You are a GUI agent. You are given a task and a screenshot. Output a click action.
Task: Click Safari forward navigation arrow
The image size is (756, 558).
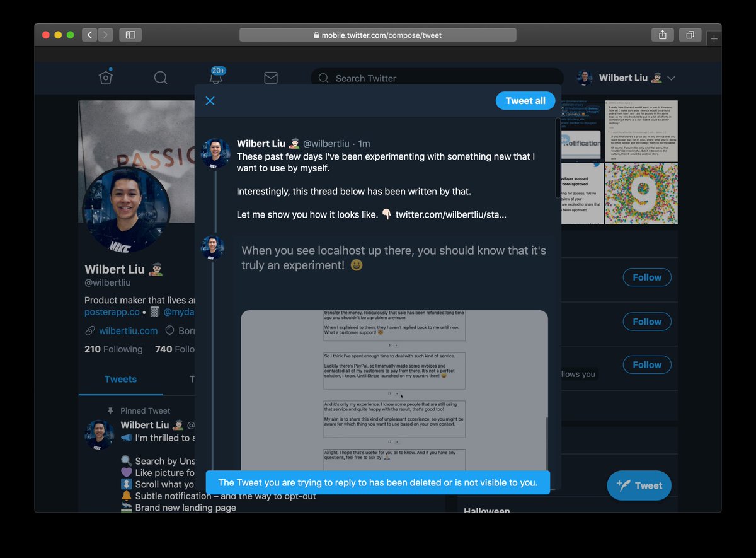point(105,35)
